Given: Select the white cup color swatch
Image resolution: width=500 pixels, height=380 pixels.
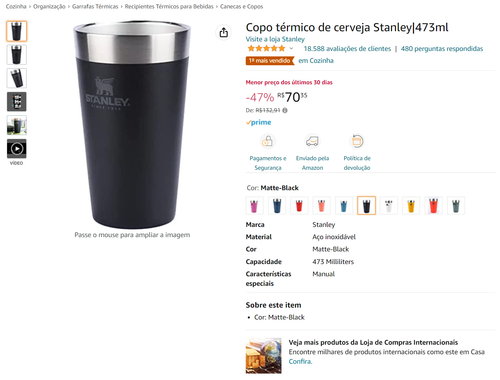Looking at the screenshot, I should coord(389,205).
